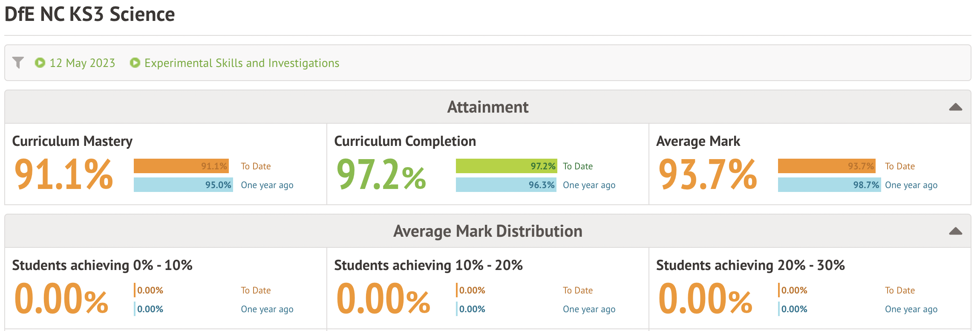Open Experimental Skills and Investigations filter
The image size is (980, 331).
pyautogui.click(x=242, y=63)
